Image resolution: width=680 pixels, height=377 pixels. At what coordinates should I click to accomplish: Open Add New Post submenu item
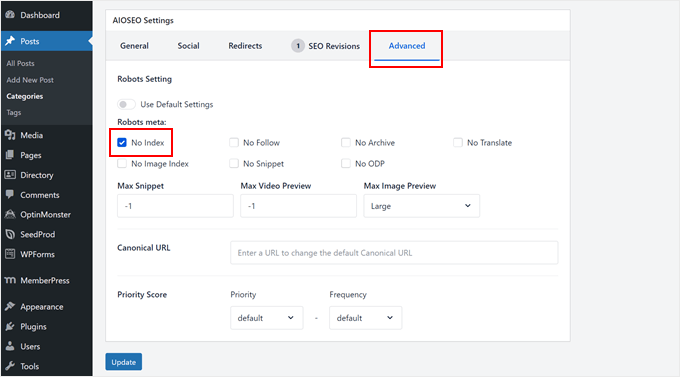[30, 80]
